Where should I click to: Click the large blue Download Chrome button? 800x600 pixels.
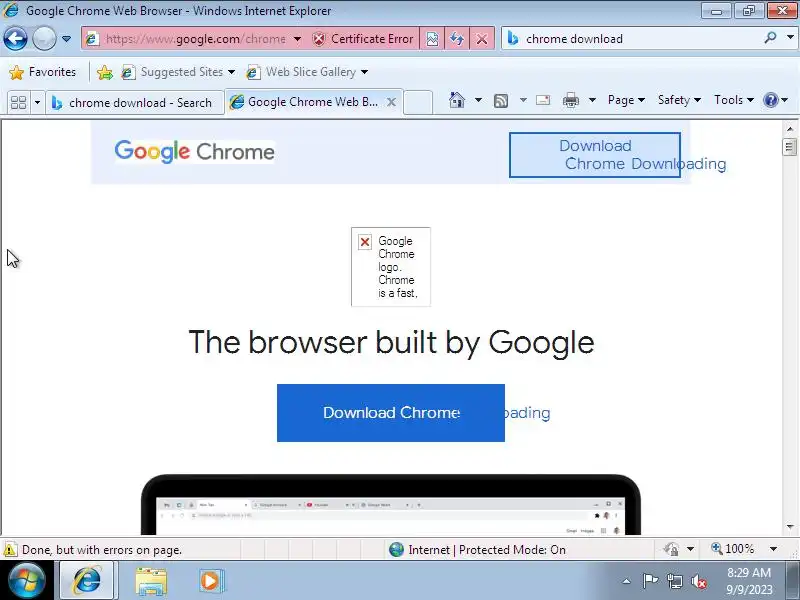pyautogui.click(x=391, y=413)
